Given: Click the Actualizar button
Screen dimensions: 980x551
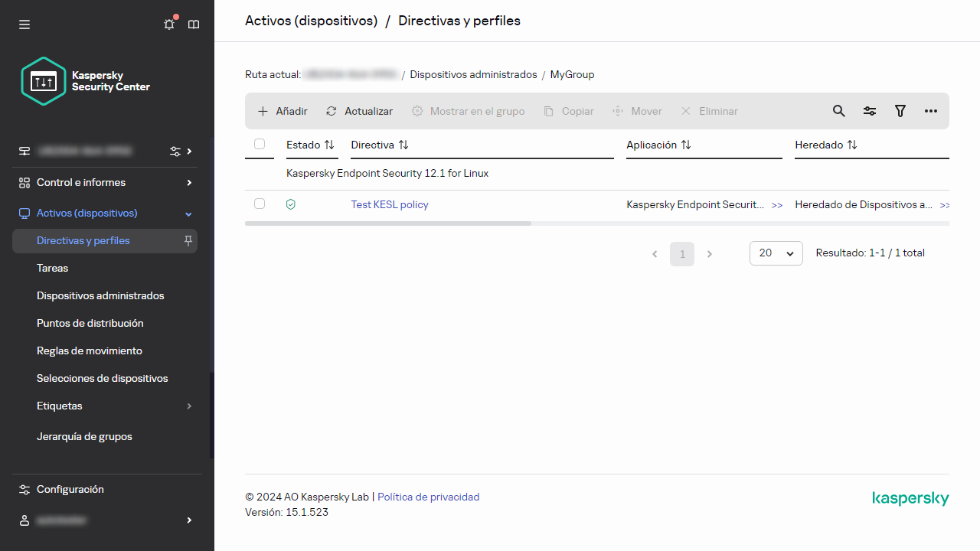Looking at the screenshot, I should click(x=359, y=111).
